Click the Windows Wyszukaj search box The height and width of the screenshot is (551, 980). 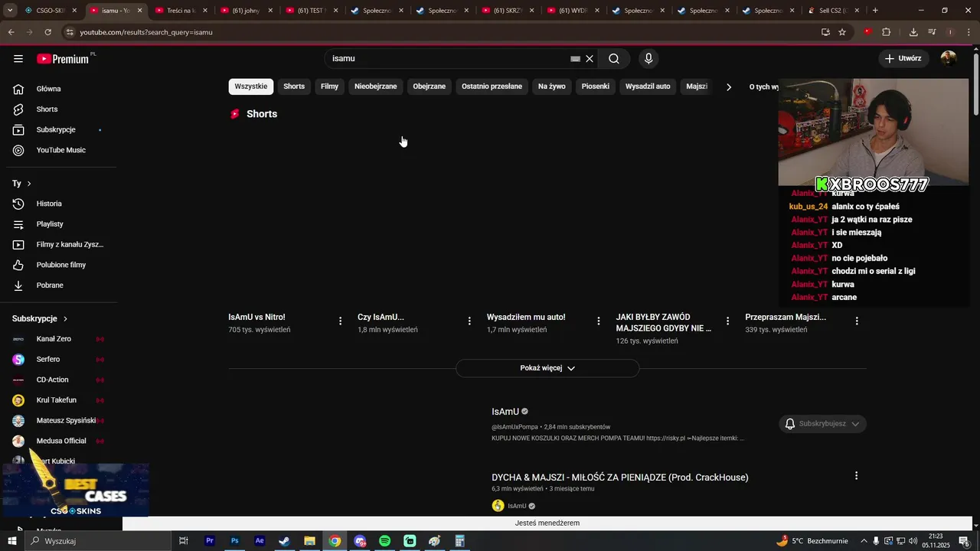[x=97, y=541]
